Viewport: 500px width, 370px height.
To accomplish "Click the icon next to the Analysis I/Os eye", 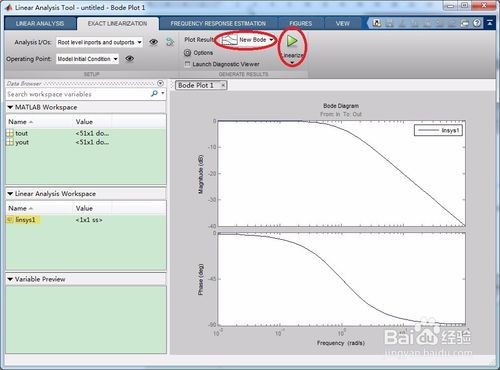I will pyautogui.click(x=170, y=42).
